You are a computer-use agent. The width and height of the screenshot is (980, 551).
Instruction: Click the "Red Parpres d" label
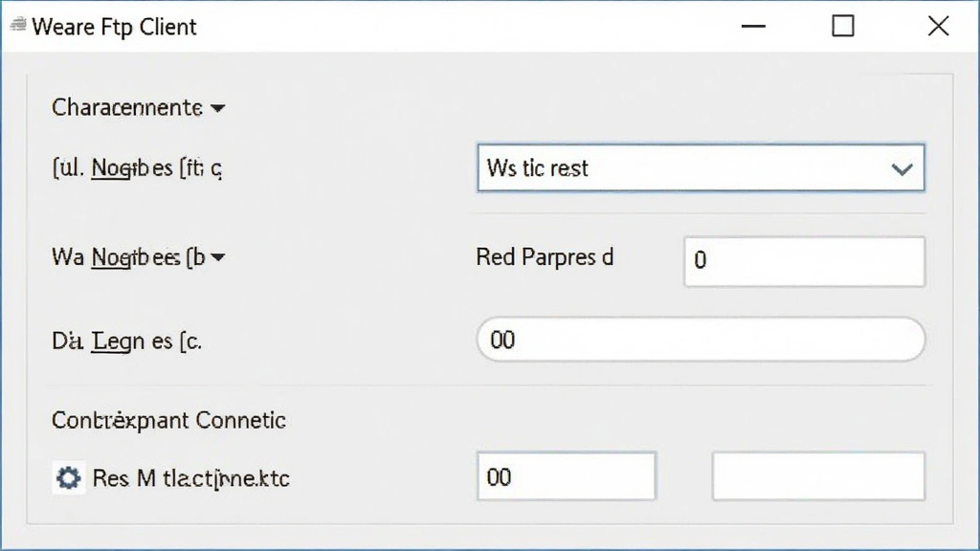pyautogui.click(x=545, y=257)
